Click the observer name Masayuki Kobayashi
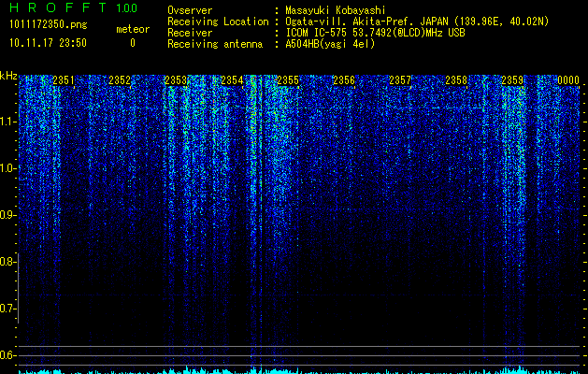 [336, 10]
